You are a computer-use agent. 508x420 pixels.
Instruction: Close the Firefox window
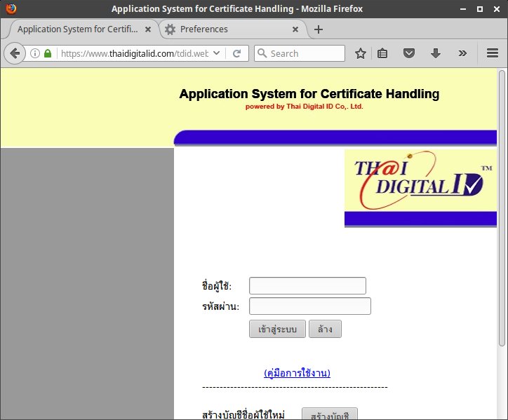click(496, 9)
